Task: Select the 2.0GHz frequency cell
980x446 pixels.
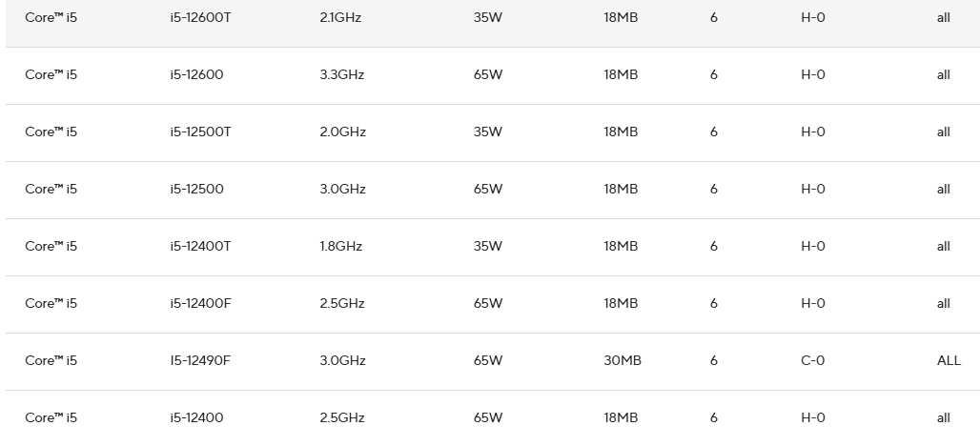Action: (x=342, y=132)
